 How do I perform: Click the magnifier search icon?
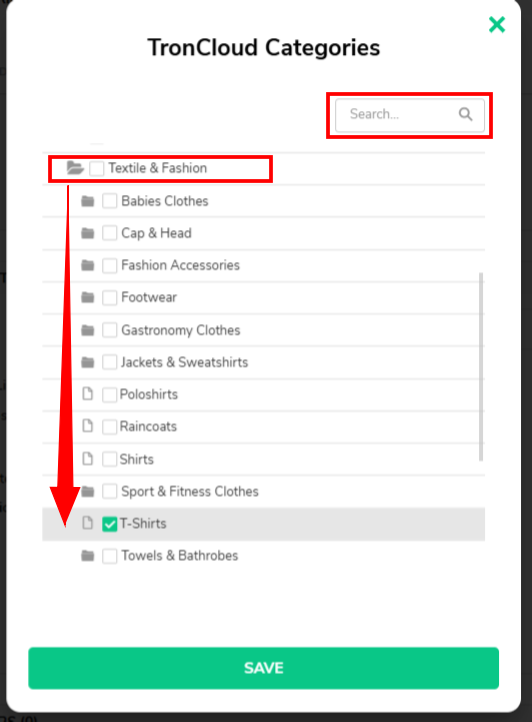pos(465,114)
